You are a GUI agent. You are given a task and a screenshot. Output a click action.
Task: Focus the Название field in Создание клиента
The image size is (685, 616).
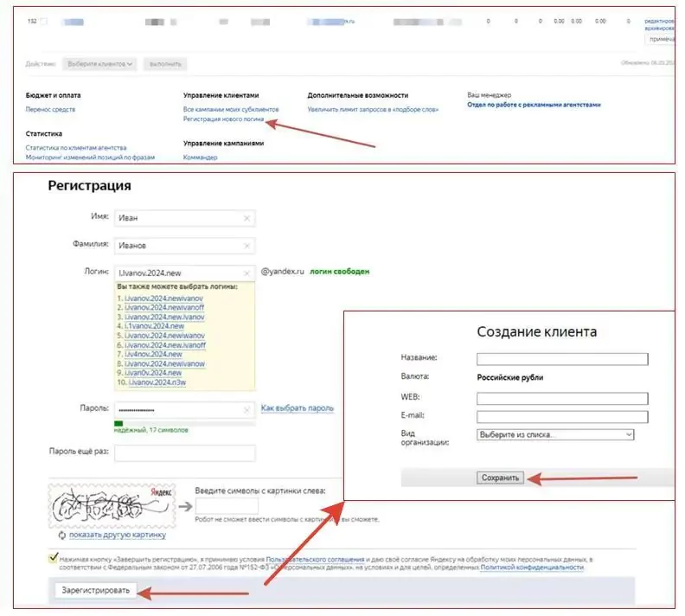562,359
